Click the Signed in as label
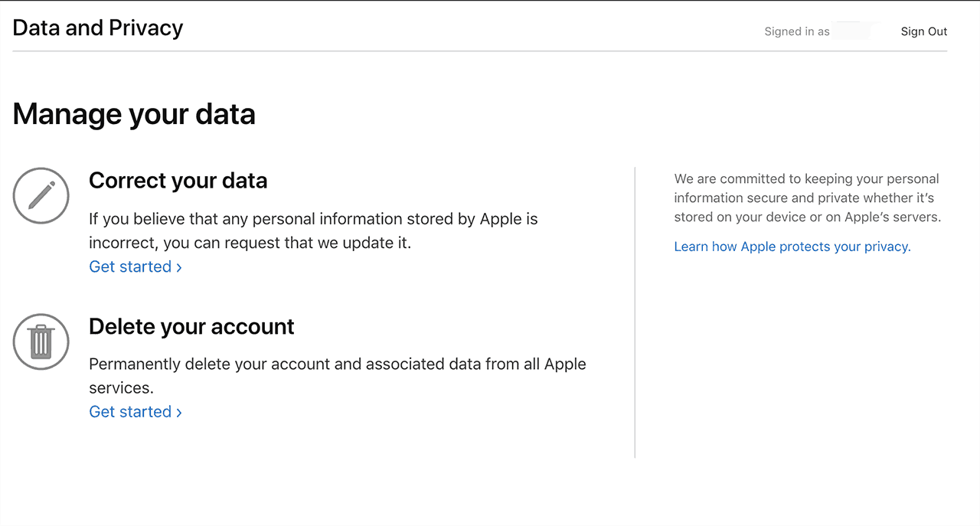Viewport: 980px width, 526px height. pos(797,31)
